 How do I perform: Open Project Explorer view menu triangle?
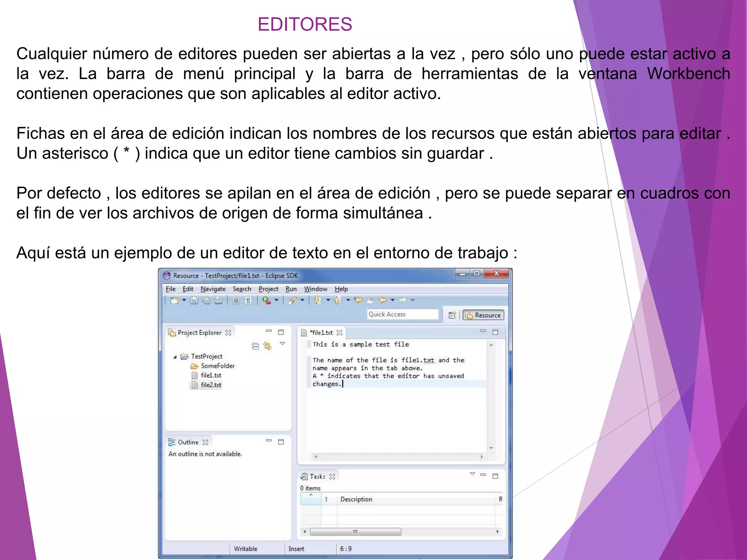pos(282,344)
